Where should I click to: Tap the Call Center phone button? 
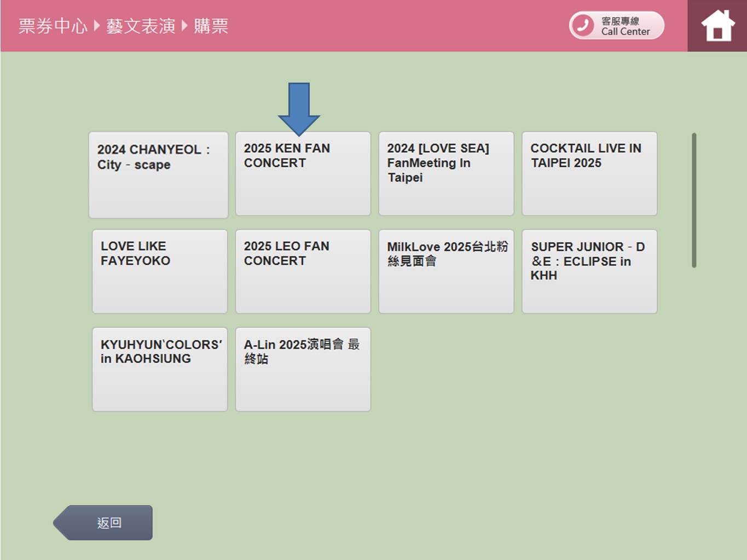[x=617, y=26]
